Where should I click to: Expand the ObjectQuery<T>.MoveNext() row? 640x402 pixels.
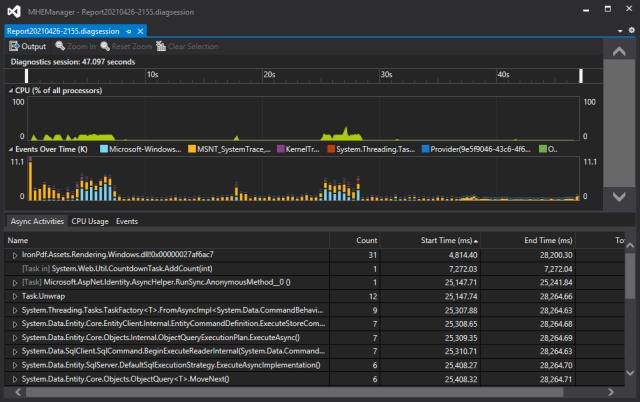tap(15, 380)
